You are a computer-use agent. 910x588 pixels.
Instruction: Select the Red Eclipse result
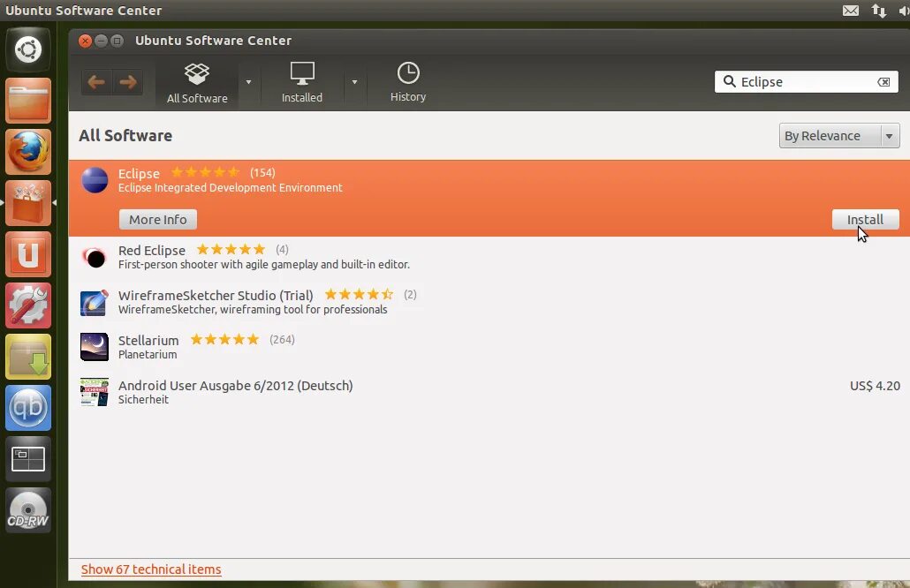[489, 257]
